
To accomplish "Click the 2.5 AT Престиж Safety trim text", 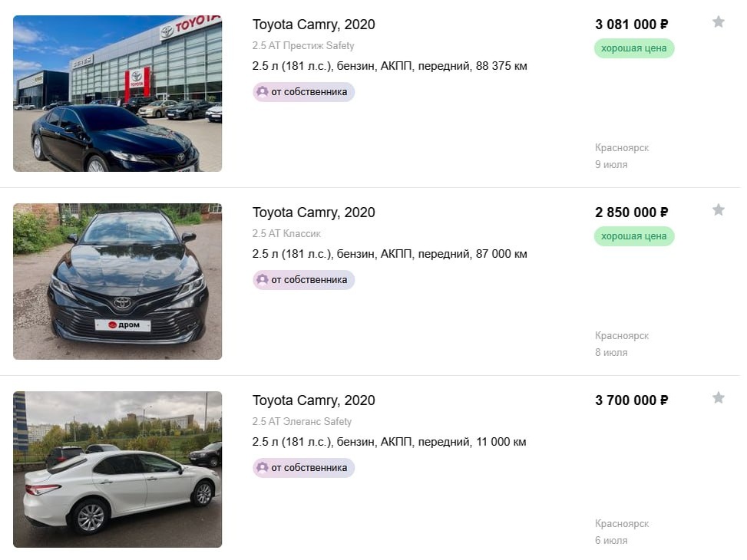I will click(303, 46).
